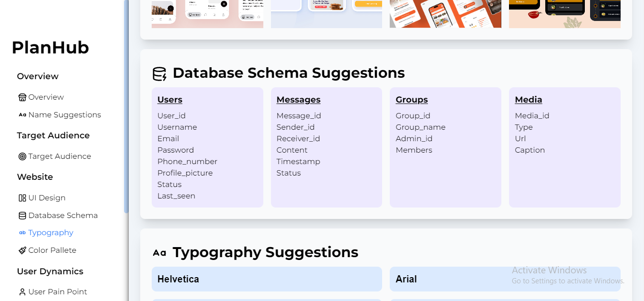Select the Groups table heading

[x=412, y=100]
